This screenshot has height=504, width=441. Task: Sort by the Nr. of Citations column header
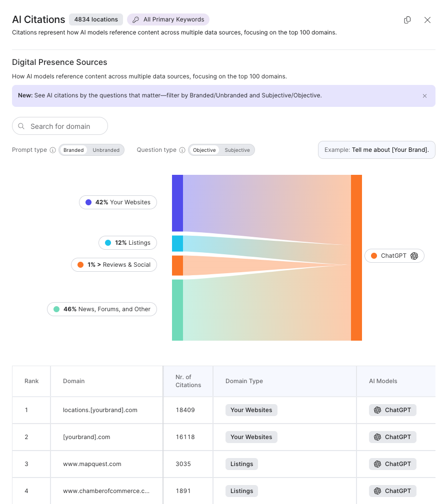coord(188,381)
